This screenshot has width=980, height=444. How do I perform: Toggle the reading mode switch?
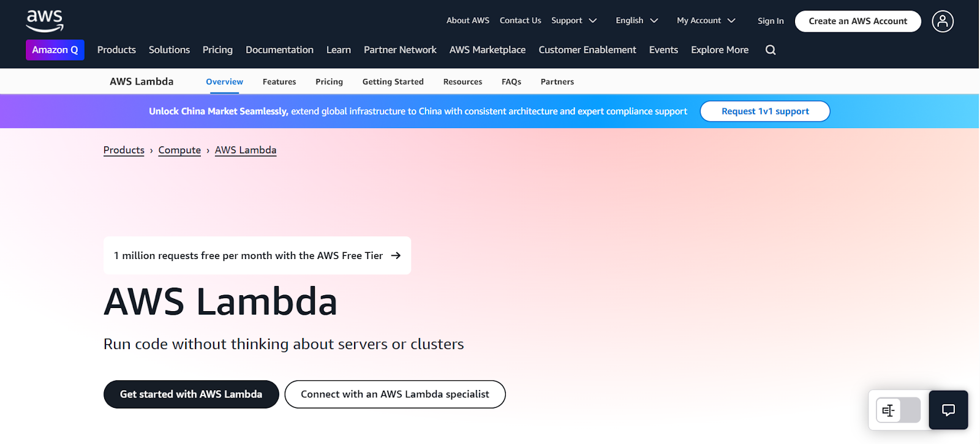898,410
